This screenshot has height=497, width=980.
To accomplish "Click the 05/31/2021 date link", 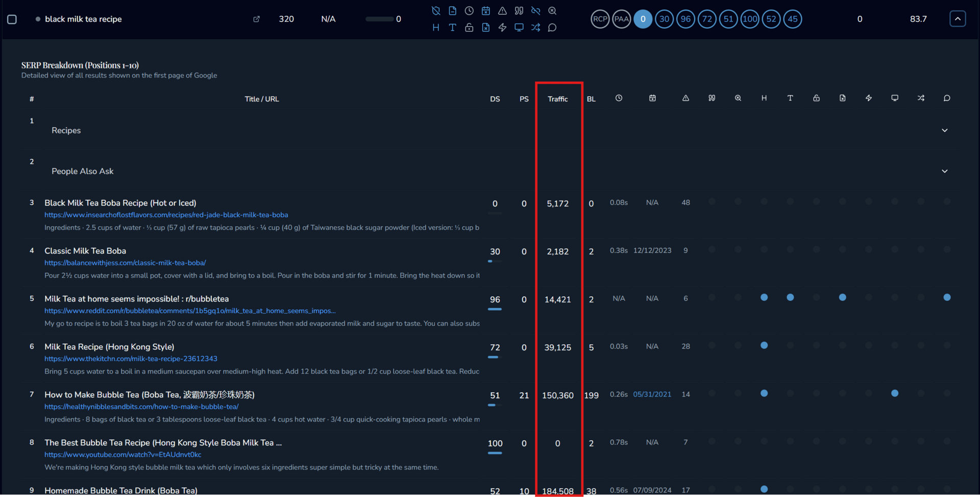I will 652,394.
